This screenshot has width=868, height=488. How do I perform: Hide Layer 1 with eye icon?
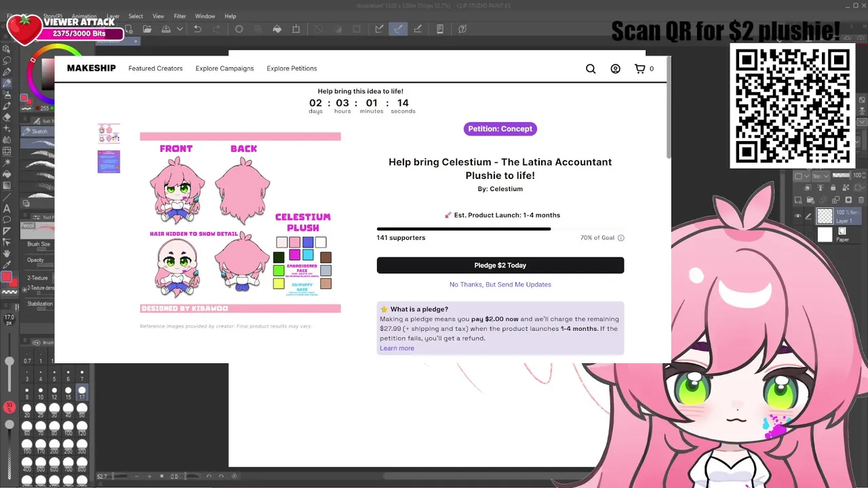click(x=798, y=216)
